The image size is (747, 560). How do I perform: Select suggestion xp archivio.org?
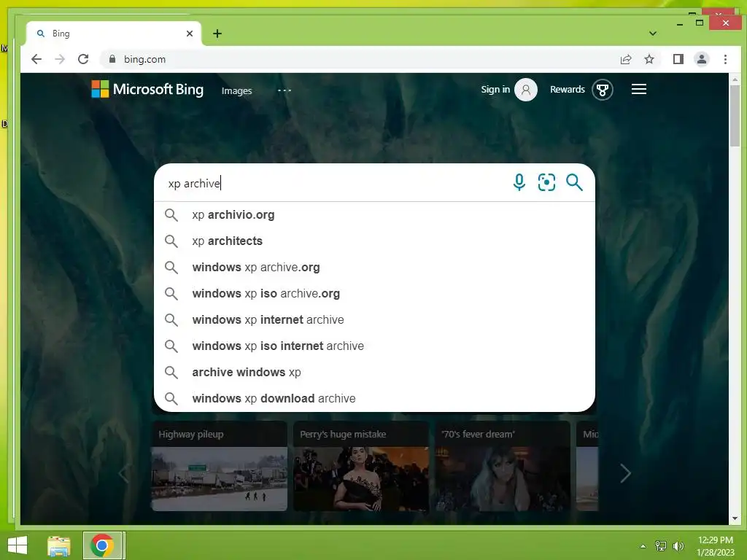tap(374, 215)
